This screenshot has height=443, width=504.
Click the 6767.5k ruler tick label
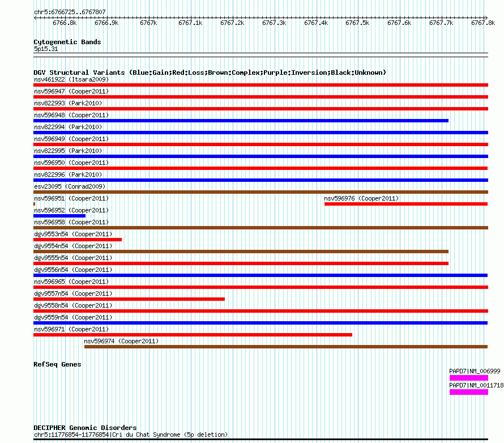[x=357, y=23]
